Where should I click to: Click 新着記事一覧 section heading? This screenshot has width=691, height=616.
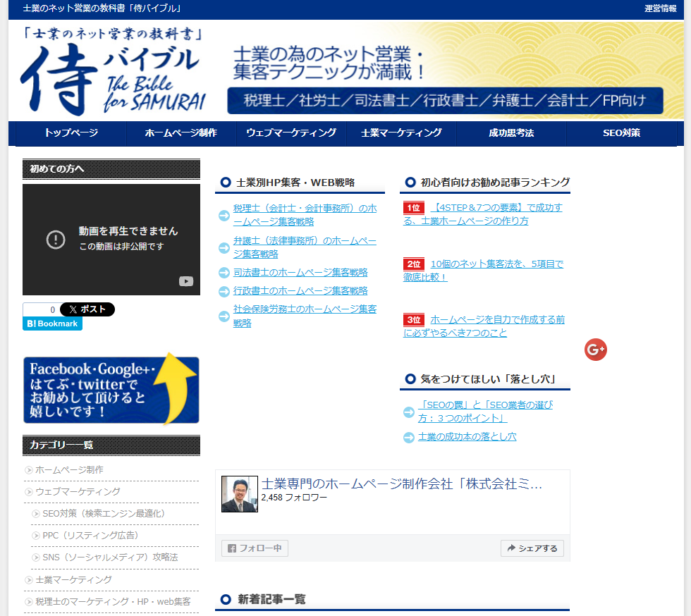pos(271,599)
